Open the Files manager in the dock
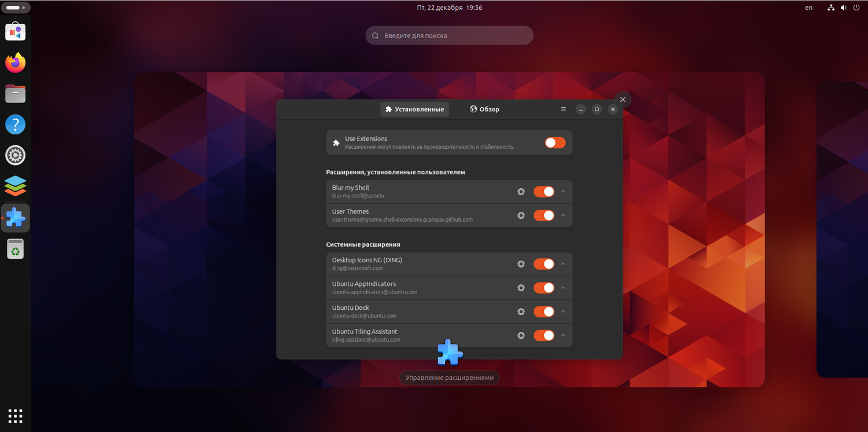Screen dimensions: 868x432 (x=16, y=93)
